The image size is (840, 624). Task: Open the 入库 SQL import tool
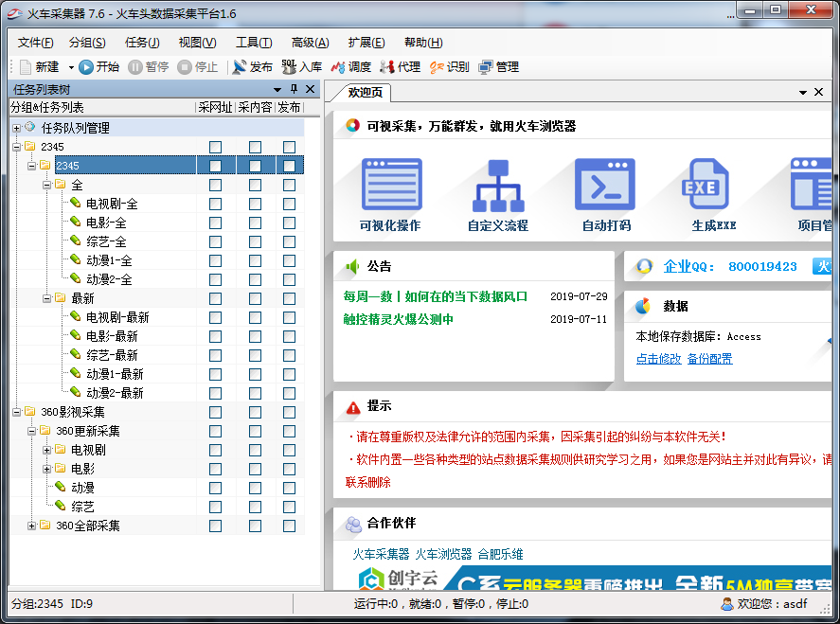[x=289, y=67]
